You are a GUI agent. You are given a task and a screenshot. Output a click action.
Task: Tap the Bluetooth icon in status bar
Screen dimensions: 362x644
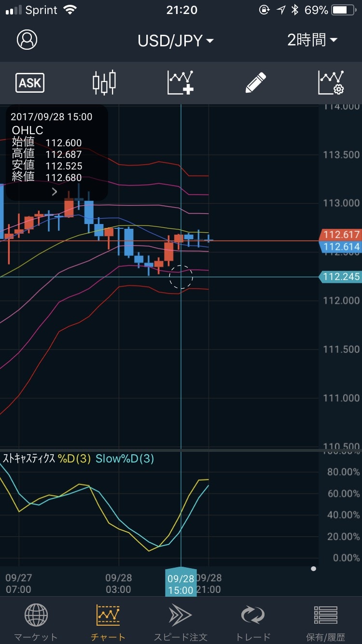pyautogui.click(x=295, y=10)
